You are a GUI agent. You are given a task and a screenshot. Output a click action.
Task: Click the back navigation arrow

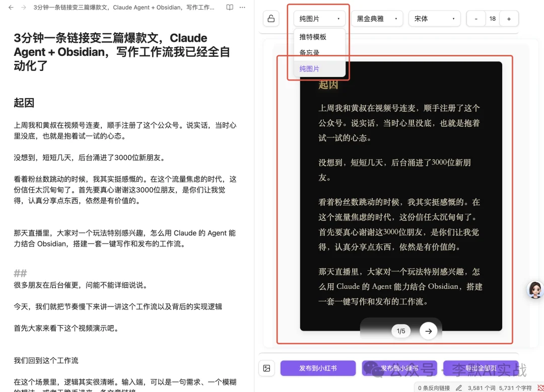[11, 8]
